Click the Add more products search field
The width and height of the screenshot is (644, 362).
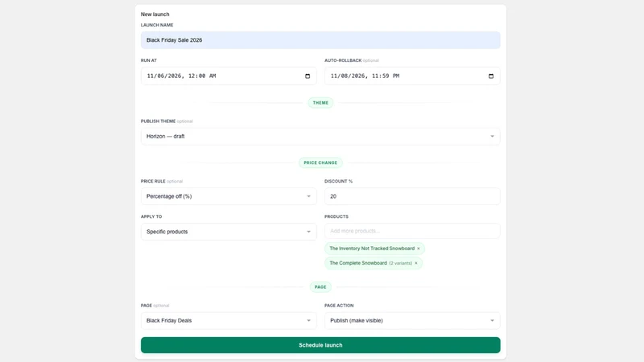412,231
